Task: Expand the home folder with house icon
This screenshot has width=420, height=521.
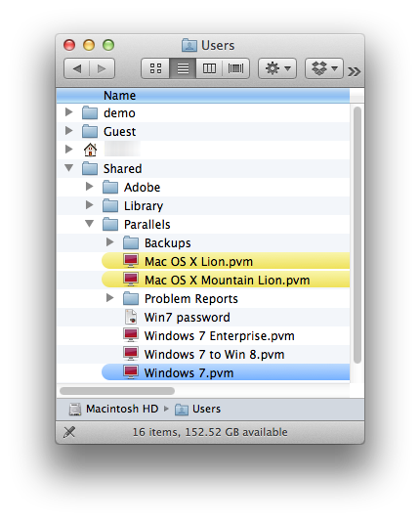Action: [x=68, y=150]
